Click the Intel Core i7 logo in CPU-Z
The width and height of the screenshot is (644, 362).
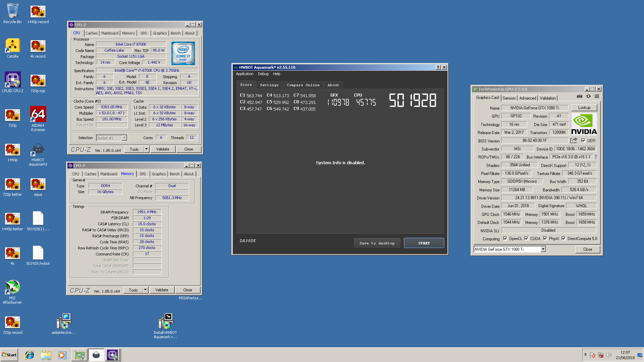pos(183,53)
